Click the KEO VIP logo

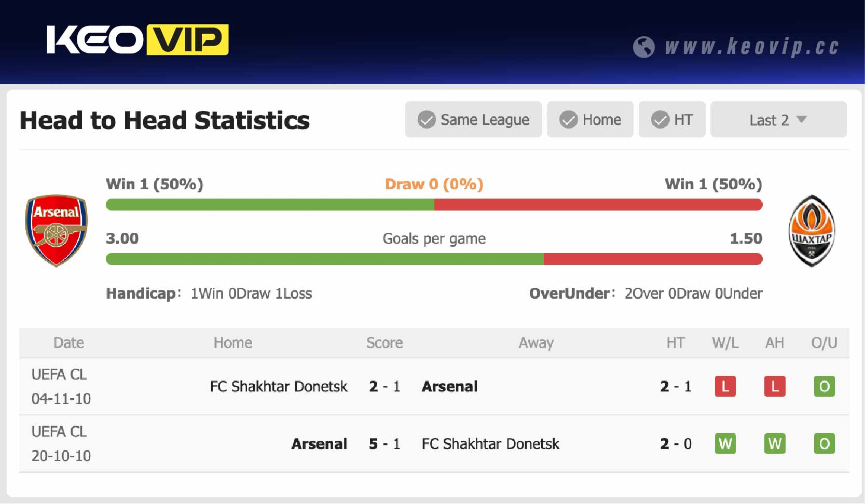138,40
